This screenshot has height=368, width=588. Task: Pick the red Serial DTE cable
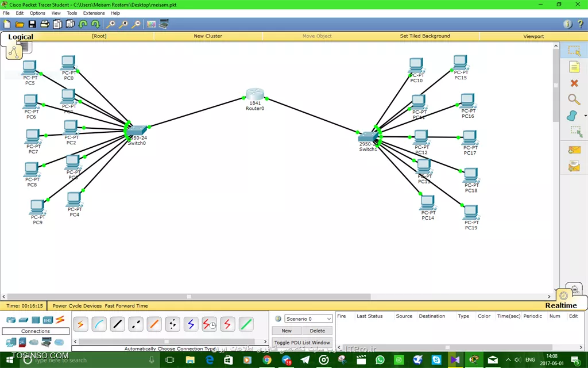pos(227,324)
